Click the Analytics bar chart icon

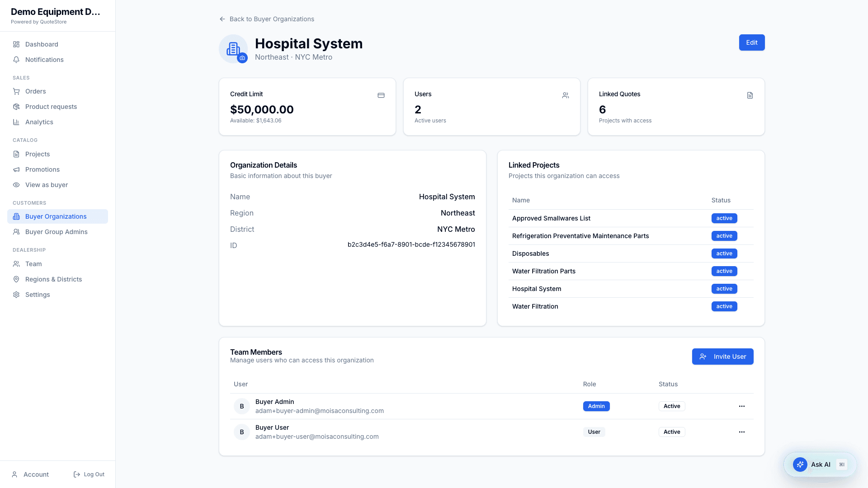16,122
